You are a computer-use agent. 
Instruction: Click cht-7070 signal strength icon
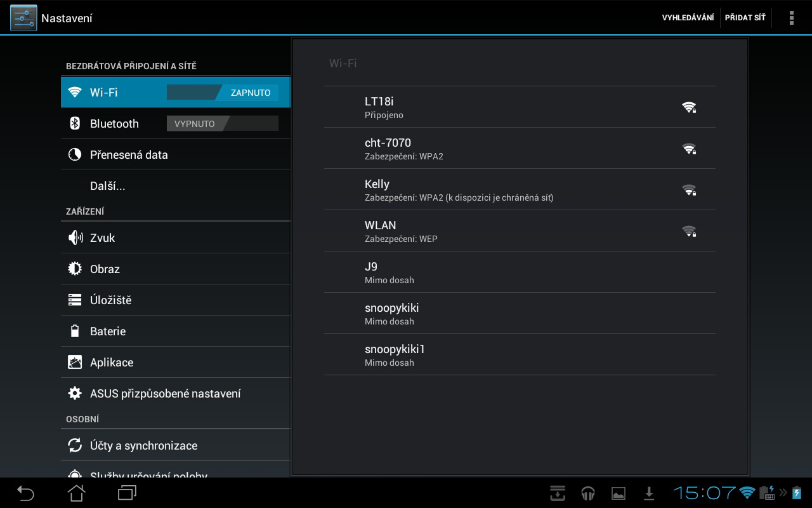tap(689, 149)
